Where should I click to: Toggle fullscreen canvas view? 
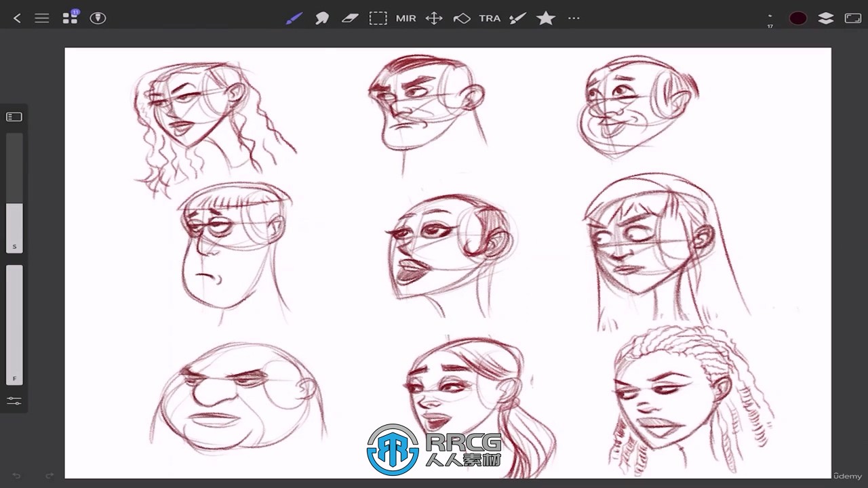point(853,18)
